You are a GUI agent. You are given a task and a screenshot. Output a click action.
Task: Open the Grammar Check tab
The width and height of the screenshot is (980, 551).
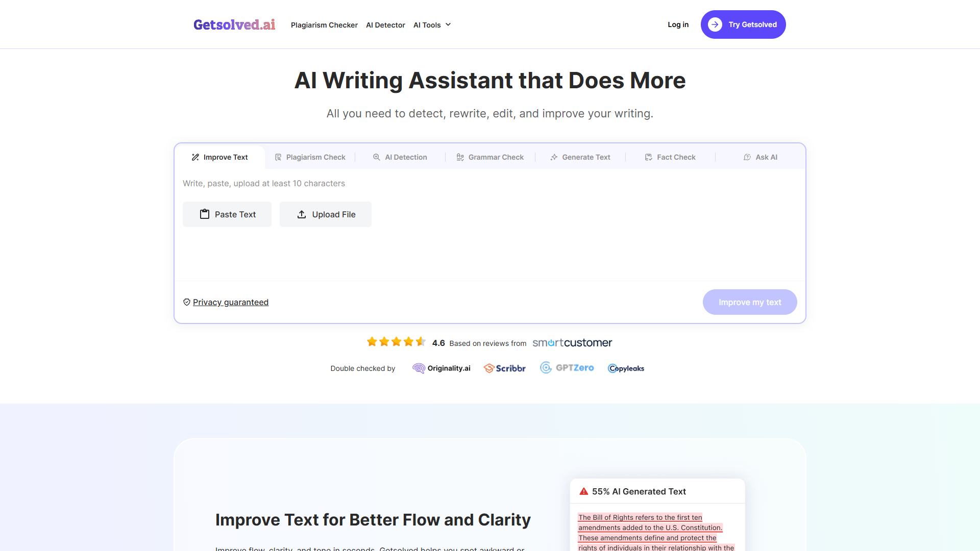pos(490,157)
